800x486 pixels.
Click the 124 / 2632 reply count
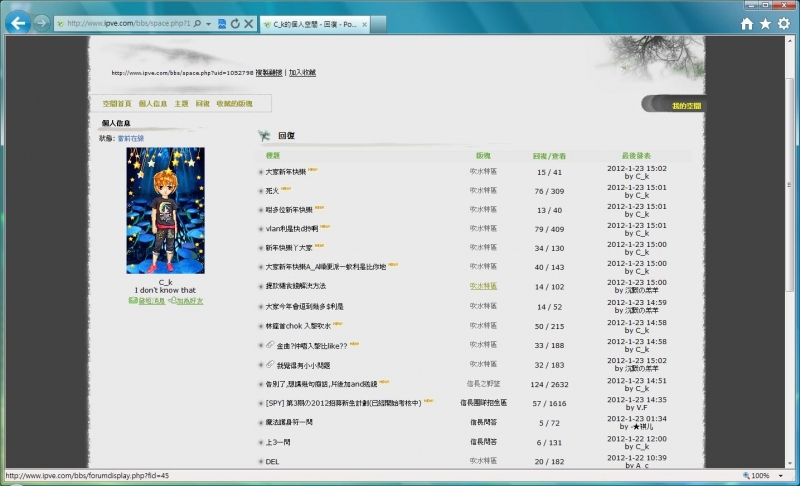pos(549,385)
